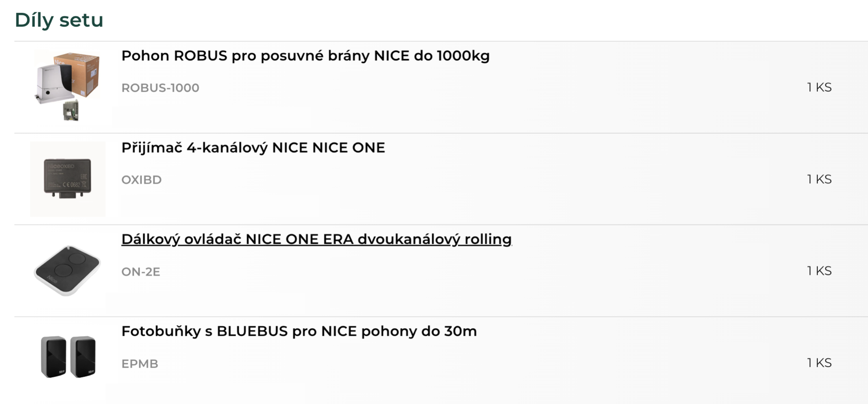
Task: Select the ON-2E product code
Action: [x=140, y=272]
